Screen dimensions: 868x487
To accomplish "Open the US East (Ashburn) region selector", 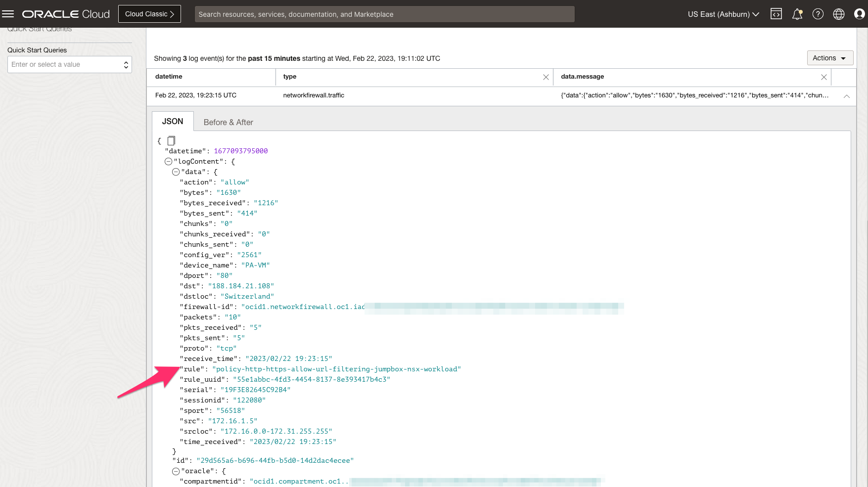I will coord(723,14).
